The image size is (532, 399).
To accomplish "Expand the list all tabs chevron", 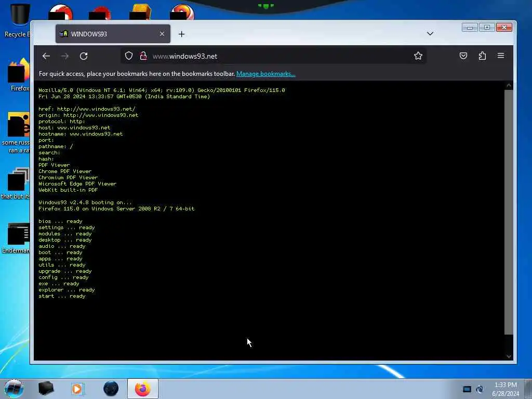I will [x=430, y=34].
